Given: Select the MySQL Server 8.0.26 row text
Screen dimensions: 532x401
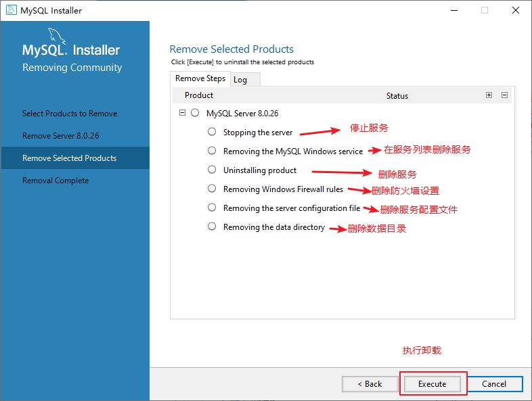Looking at the screenshot, I should click(242, 114).
